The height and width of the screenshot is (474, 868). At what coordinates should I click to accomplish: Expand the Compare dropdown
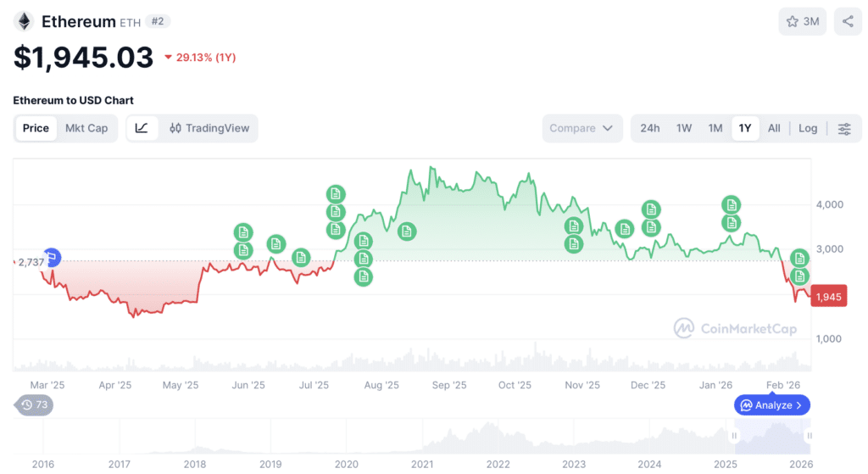point(581,129)
